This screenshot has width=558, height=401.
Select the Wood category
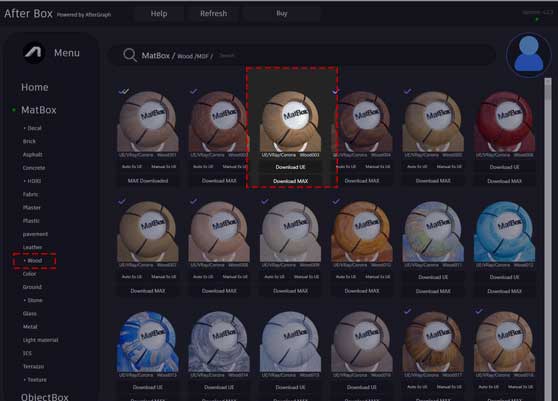pyautogui.click(x=35, y=260)
